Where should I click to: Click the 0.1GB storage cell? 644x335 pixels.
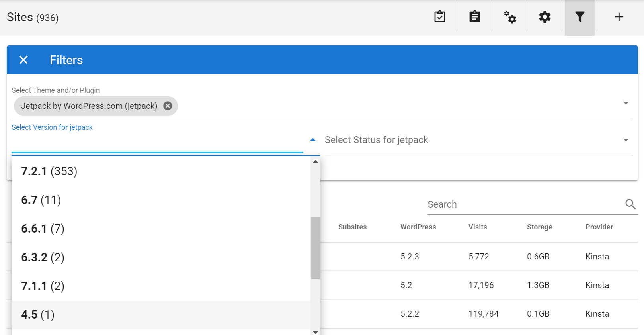pyautogui.click(x=538, y=314)
